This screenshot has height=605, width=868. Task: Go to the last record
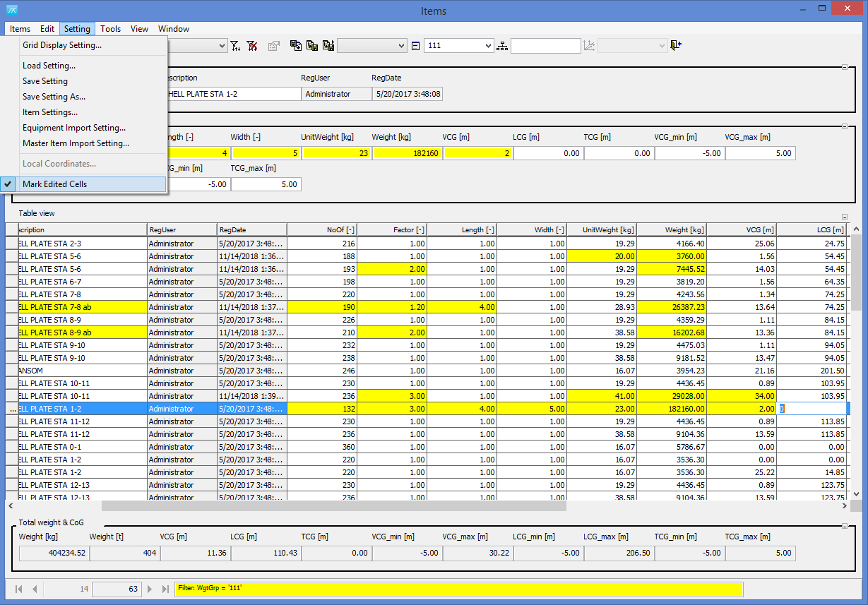[165, 589]
